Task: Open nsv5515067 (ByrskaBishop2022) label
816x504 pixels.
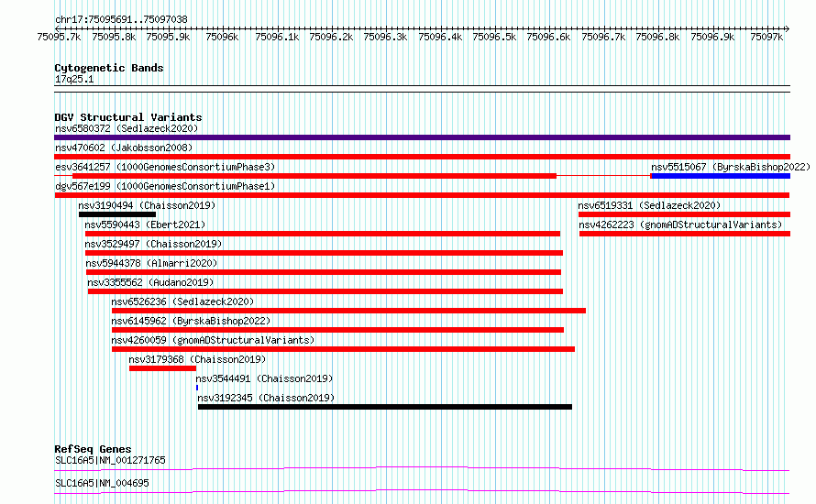Action: coord(731,167)
